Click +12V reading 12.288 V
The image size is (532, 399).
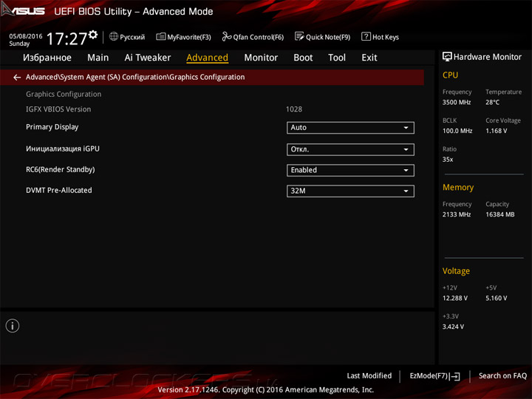455,298
